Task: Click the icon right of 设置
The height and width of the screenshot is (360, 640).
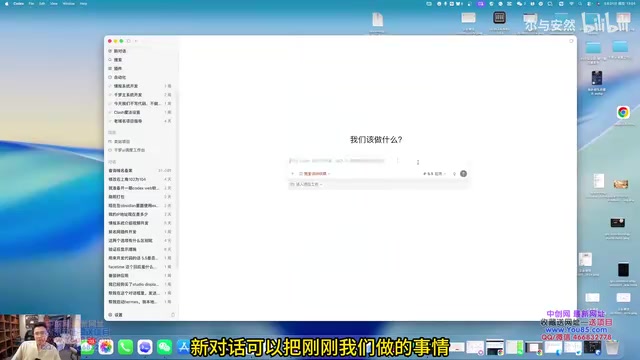Action: [173, 315]
